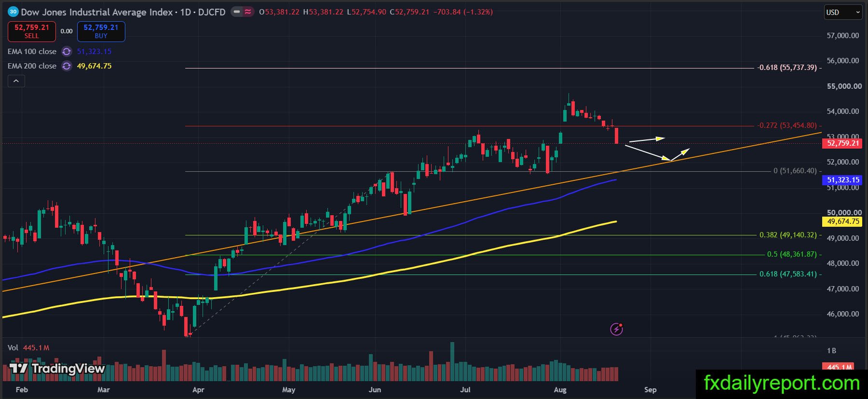The image size is (868, 399).
Task: Click the EMA 200 value 49,674.75 in legend
Action: coord(94,66)
